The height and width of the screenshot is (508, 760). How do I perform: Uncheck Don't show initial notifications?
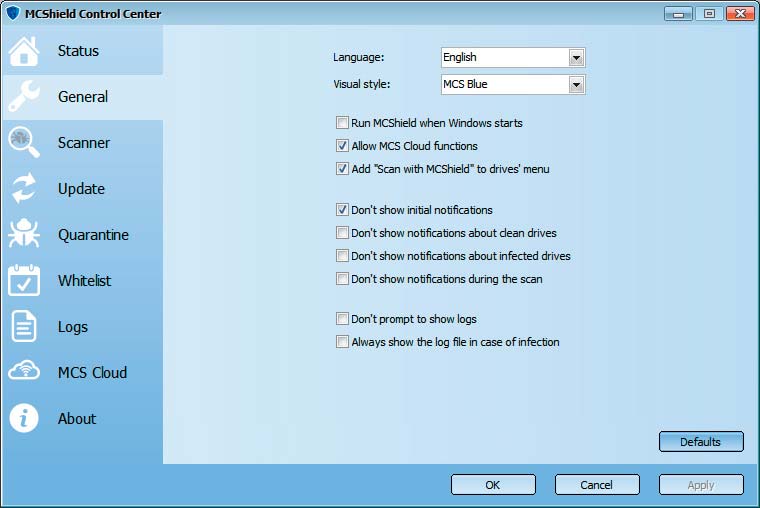click(342, 209)
